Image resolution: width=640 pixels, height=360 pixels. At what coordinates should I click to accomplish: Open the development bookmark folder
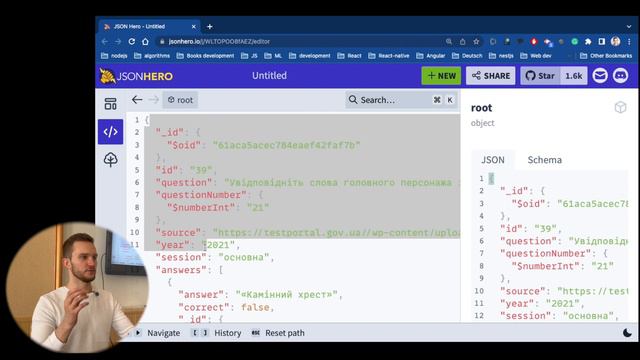pyautogui.click(x=309, y=56)
